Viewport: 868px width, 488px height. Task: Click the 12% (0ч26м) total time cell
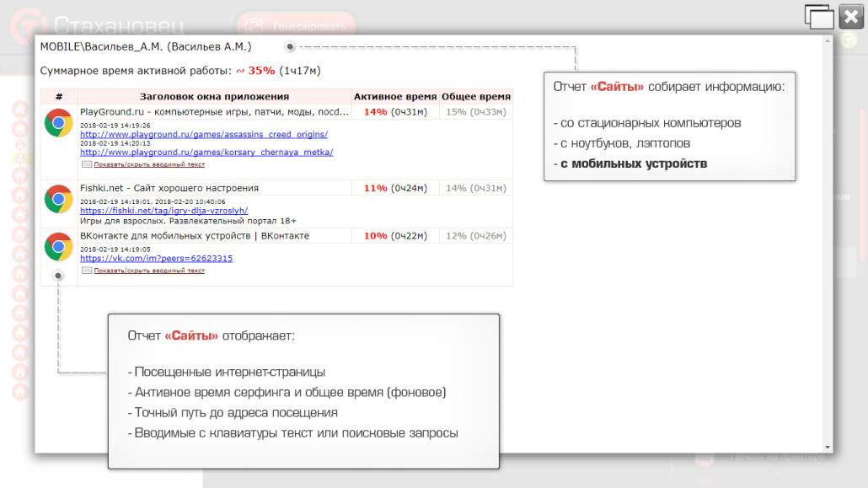[476, 236]
